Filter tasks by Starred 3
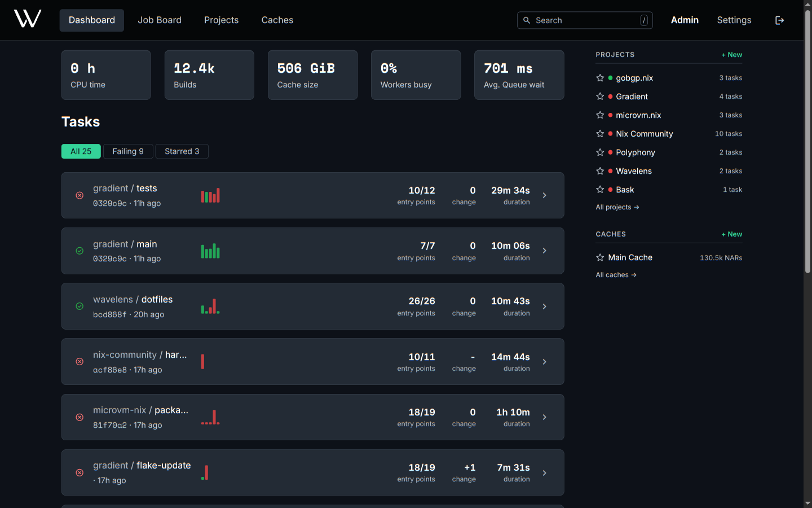 [x=182, y=151]
